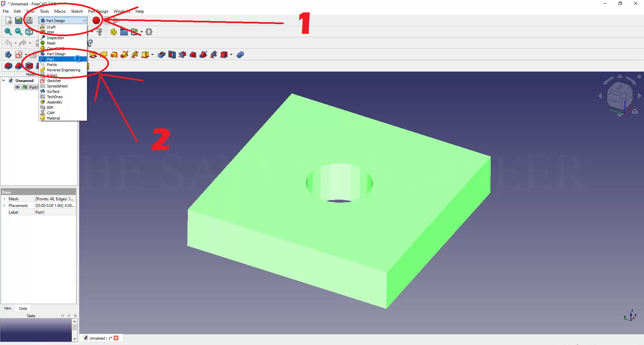The height and width of the screenshot is (345, 644).
Task: Open the Part Design workbench combo box
Action: click(63, 20)
